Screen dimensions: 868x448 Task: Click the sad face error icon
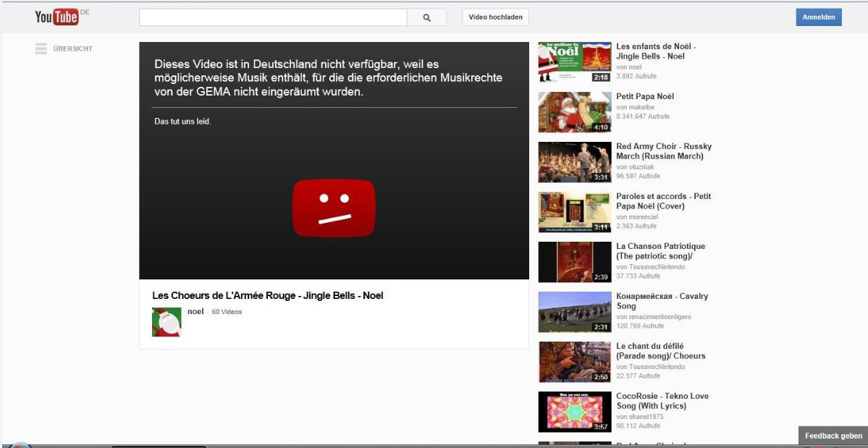coord(334,208)
